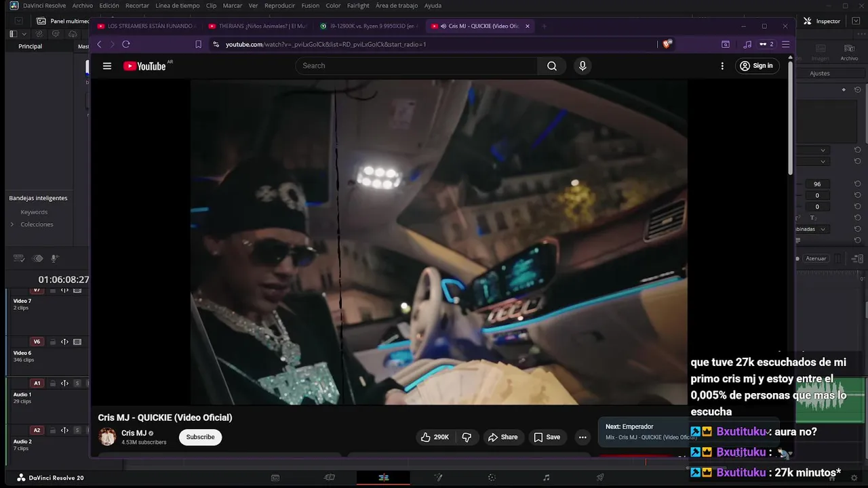Viewport: 868px width, 488px height.
Task: Click the Share button
Action: click(502, 437)
